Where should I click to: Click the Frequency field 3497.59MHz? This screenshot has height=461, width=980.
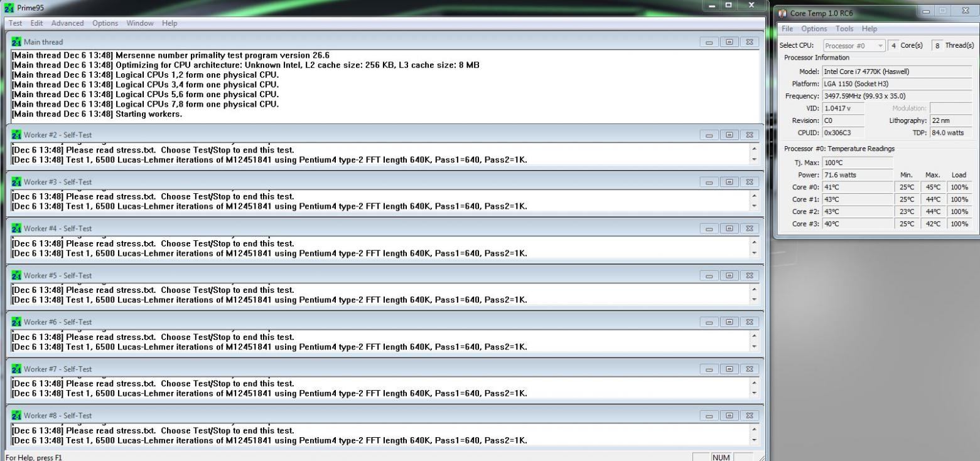pos(897,96)
